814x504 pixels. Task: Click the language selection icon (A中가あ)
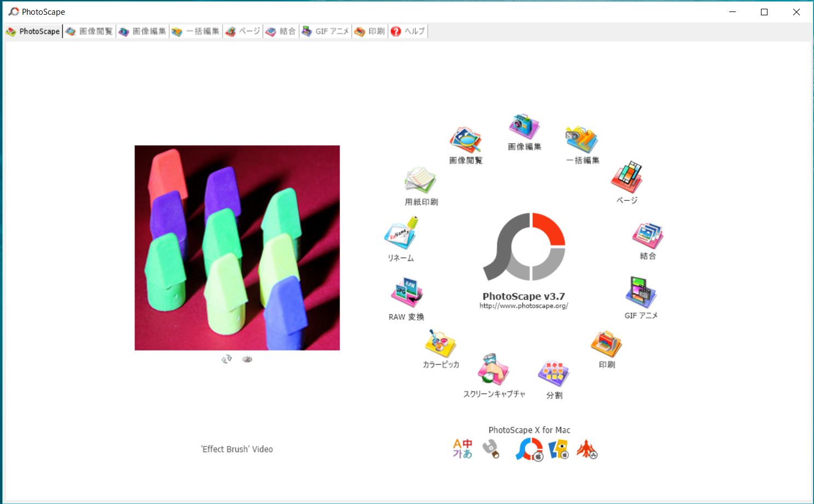click(x=462, y=449)
